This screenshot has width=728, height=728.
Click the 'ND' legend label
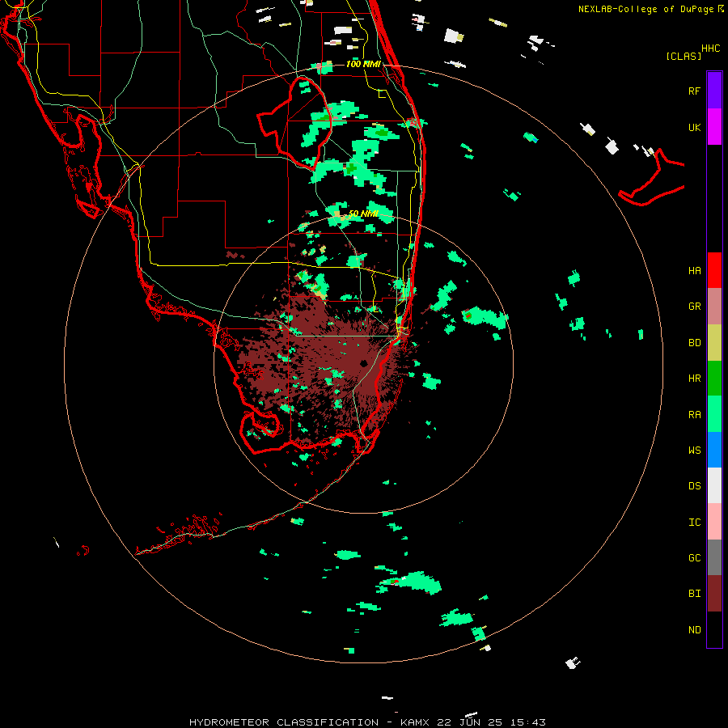(x=694, y=630)
